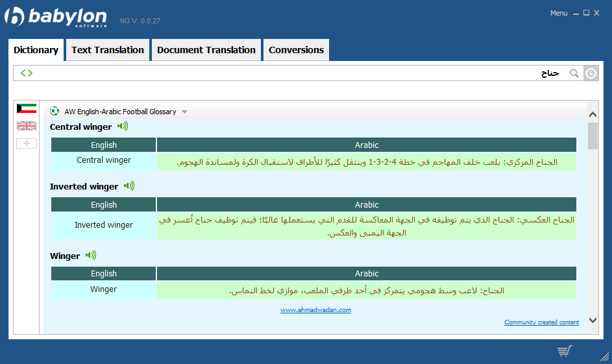The width and height of the screenshot is (612, 364).
Task: Click the magnifier search icon
Action: (x=574, y=73)
